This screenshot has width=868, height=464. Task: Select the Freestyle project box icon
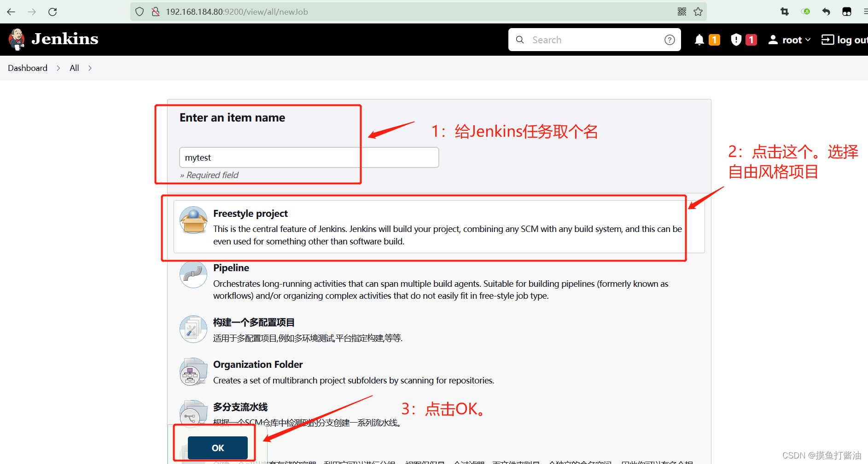(193, 220)
